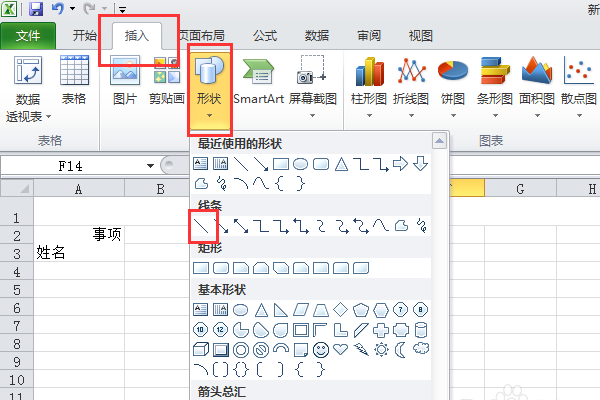Insert a table with 表格 button
Viewport: 600px width, 400px height.
click(x=74, y=80)
